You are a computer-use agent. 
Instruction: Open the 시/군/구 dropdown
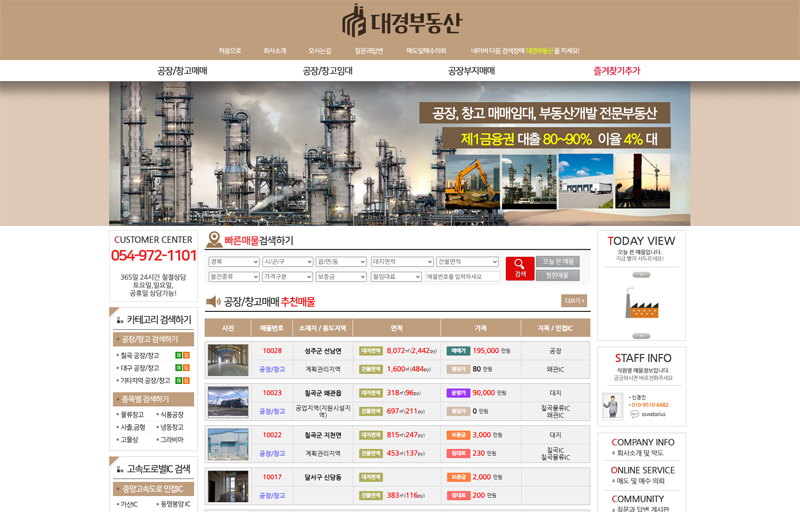(287, 262)
